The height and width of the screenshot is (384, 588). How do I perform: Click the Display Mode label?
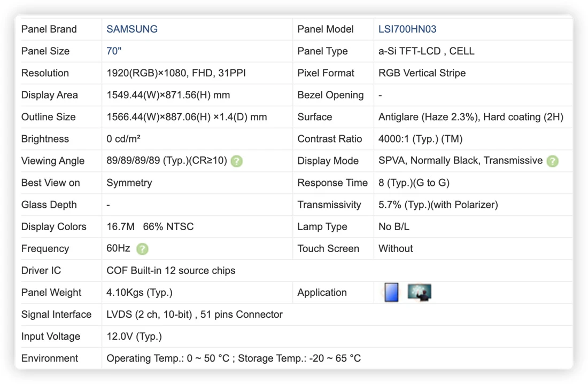328,161
